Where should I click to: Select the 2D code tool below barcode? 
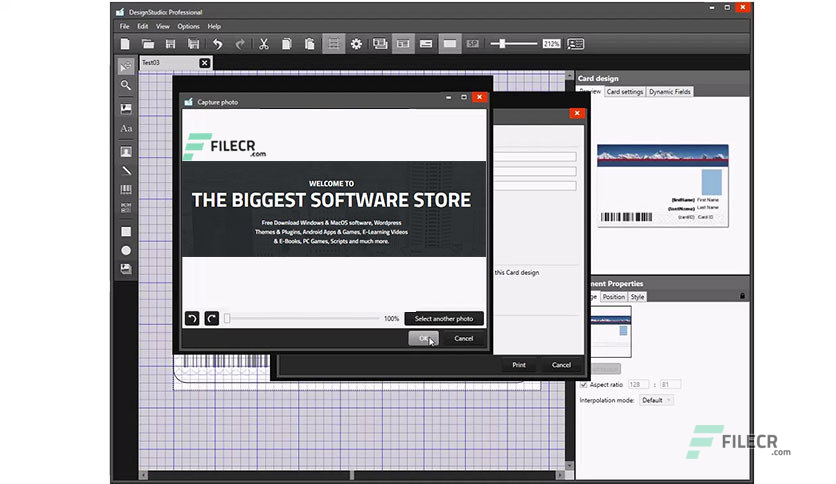(x=126, y=208)
